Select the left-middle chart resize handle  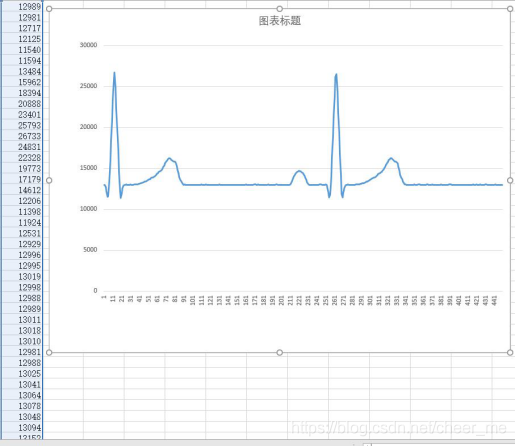pos(49,180)
